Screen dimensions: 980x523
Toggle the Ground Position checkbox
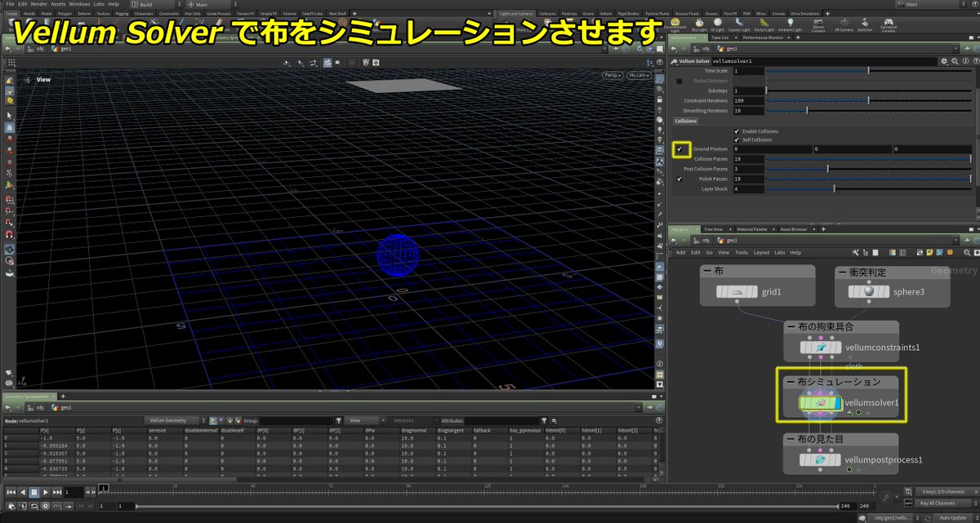pos(679,149)
